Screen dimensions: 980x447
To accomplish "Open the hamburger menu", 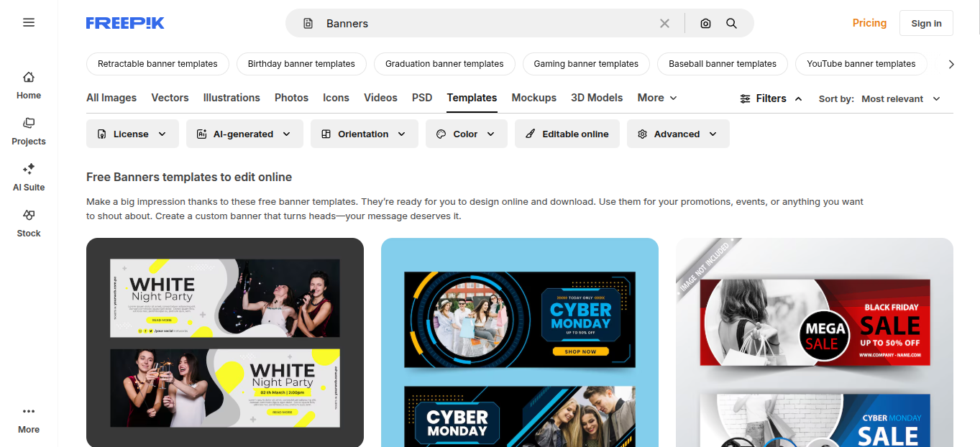I will [x=29, y=22].
